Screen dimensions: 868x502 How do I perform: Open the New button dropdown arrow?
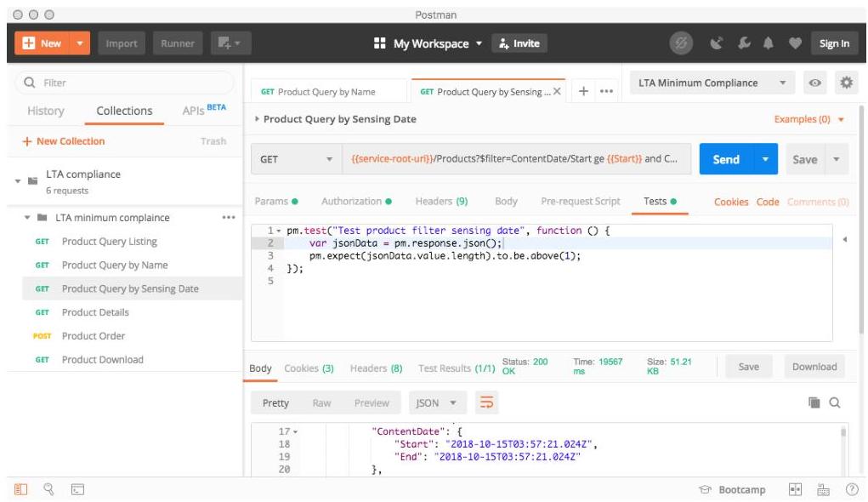pyautogui.click(x=80, y=43)
